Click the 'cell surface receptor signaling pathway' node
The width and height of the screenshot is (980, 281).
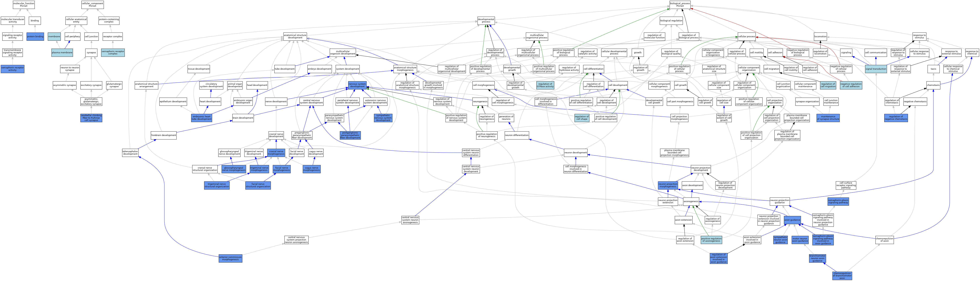(846, 185)
